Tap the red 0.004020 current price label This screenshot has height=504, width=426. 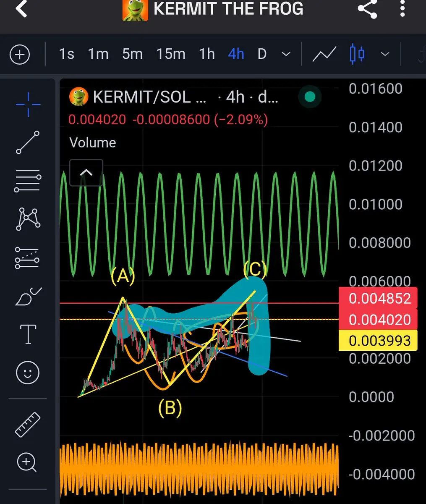378,320
